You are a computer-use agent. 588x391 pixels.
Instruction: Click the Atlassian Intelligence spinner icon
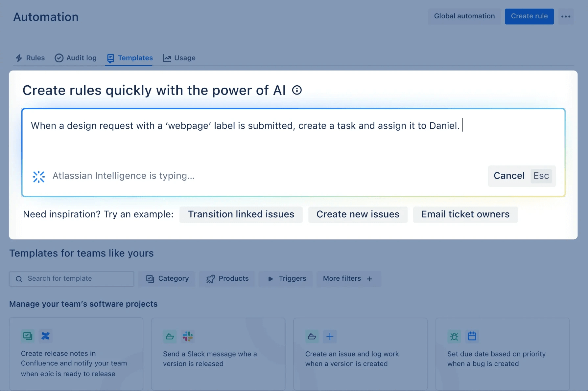(x=39, y=176)
